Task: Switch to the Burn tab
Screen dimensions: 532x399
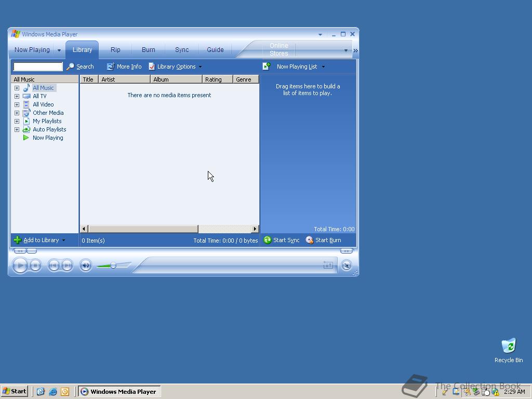Action: point(148,50)
